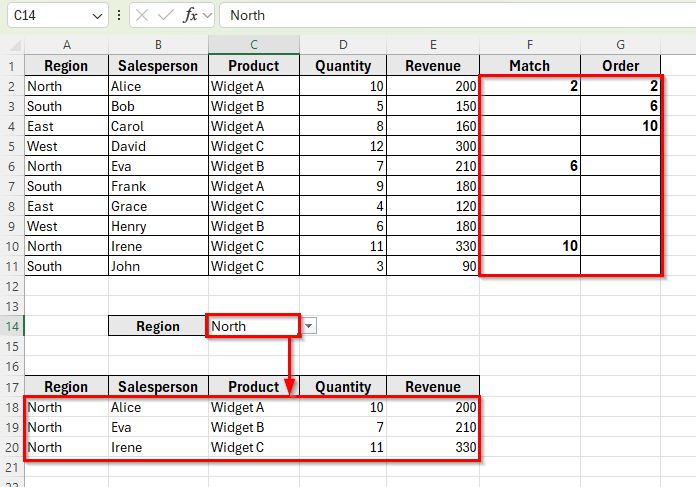The width and height of the screenshot is (696, 487).
Task: Select the cell containing Grace
Action: point(158,206)
